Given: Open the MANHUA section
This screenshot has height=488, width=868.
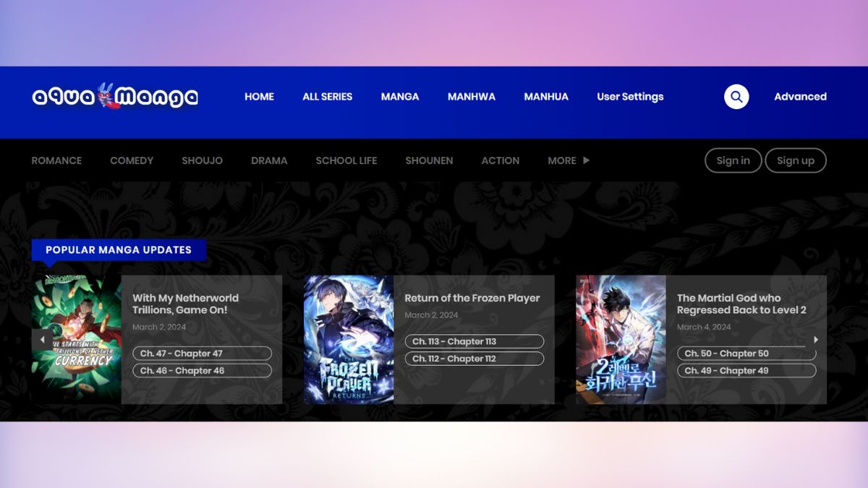Looking at the screenshot, I should 546,97.
